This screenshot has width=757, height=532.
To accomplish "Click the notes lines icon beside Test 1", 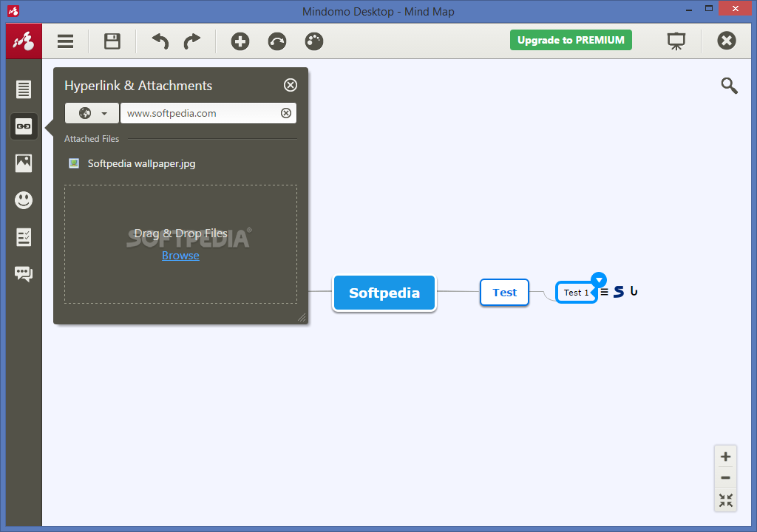I will 605,292.
